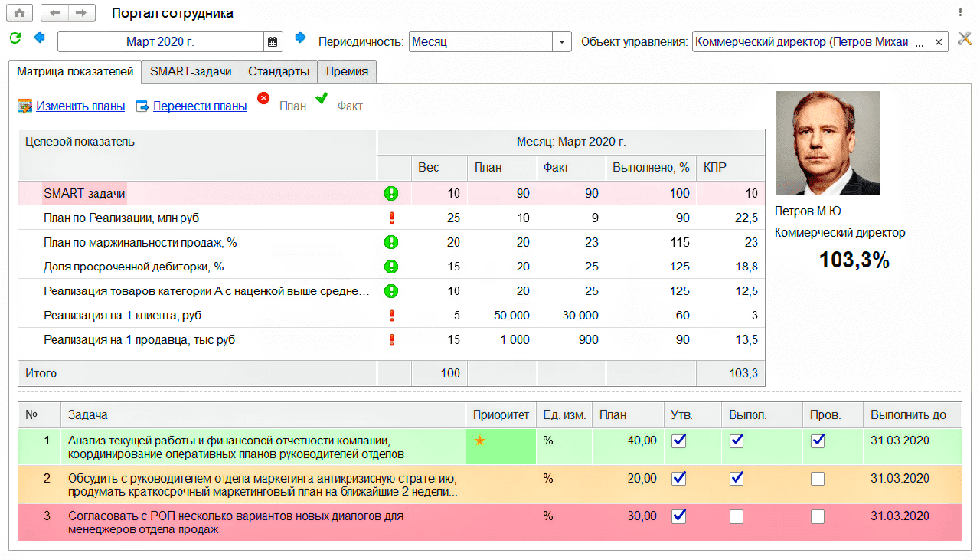Open the three-dot more menu at top right
The width and height of the screenshot is (980, 560).
pyautogui.click(x=960, y=13)
